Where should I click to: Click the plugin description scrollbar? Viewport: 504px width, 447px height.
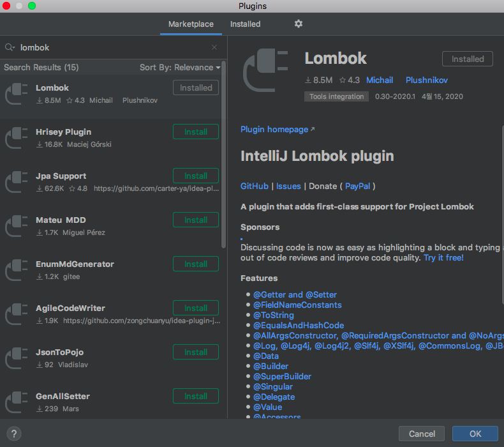pos(502,215)
